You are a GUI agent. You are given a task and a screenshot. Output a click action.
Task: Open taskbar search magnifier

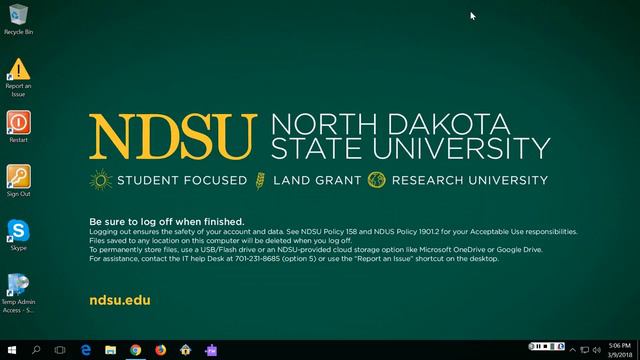click(x=36, y=350)
